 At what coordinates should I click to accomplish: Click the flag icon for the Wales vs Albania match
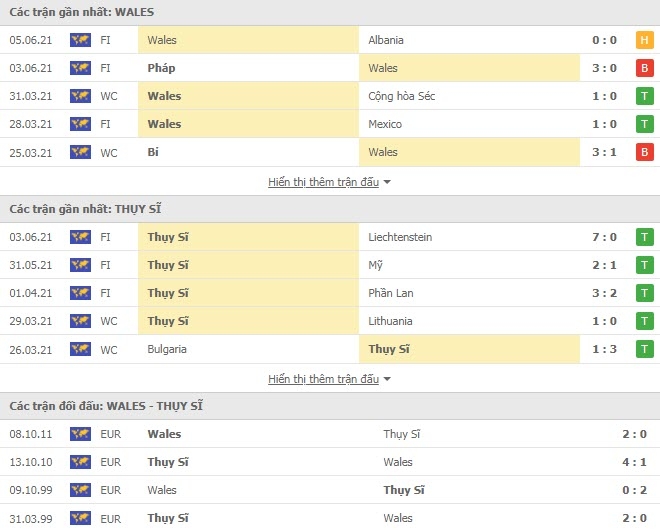pos(80,40)
